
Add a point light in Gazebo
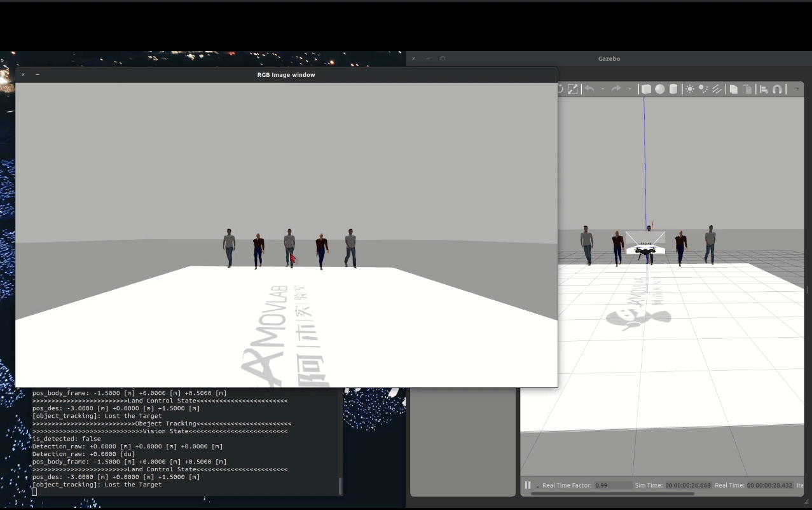690,89
